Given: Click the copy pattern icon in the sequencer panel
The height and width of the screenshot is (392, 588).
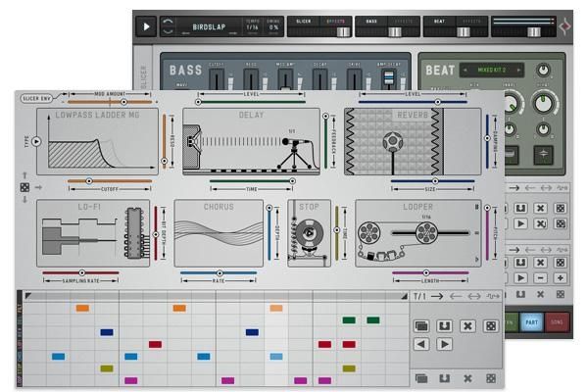Looking at the screenshot, I should pos(421,325).
